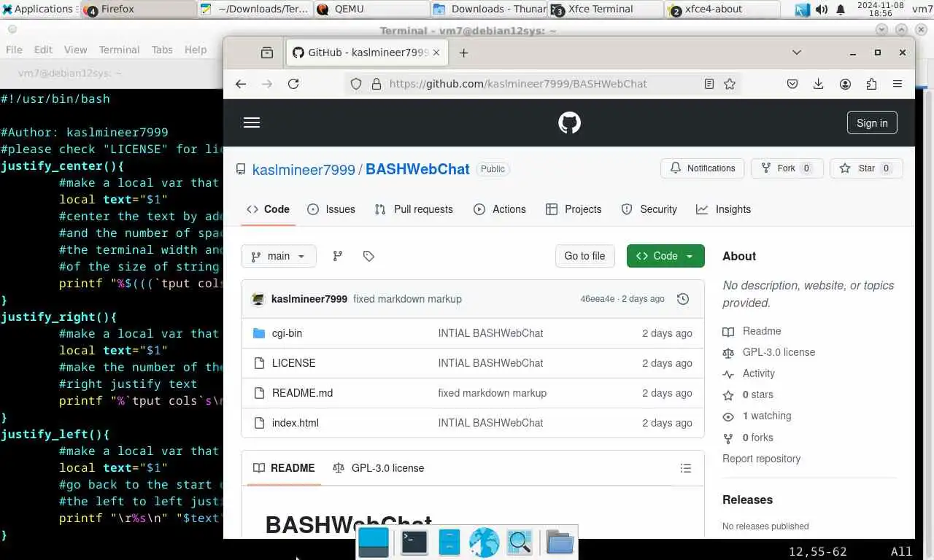Open kaslmineer7999 owner profile link
Viewport: 934px width, 560px height.
point(304,169)
